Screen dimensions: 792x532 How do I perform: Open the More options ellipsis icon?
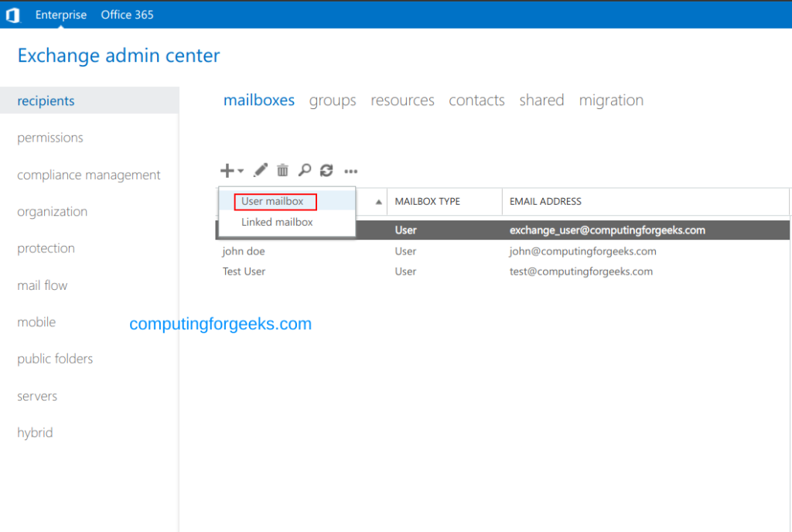tap(350, 172)
